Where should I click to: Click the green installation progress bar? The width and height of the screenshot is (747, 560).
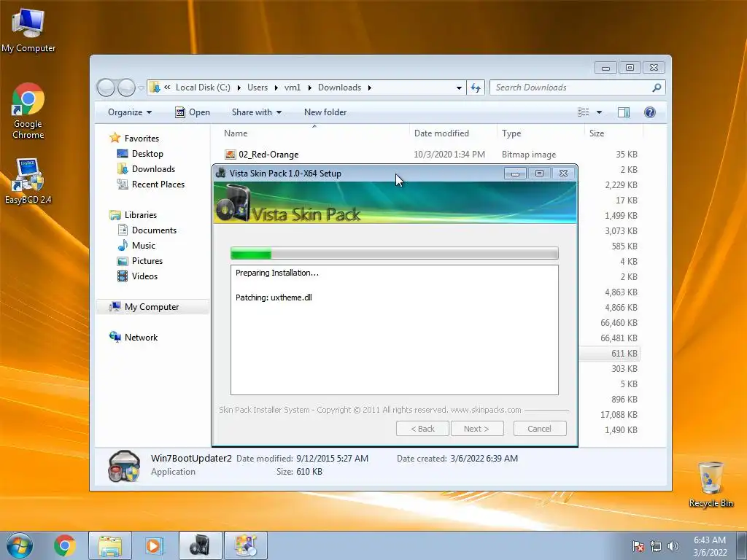pyautogui.click(x=395, y=253)
